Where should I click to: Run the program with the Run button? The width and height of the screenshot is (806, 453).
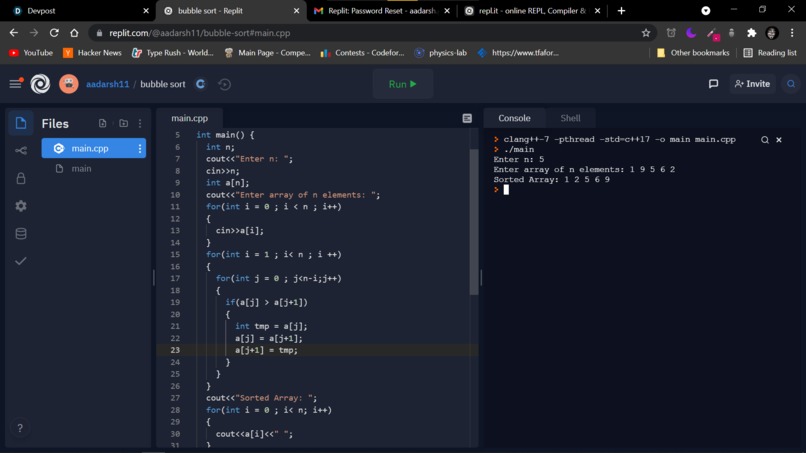pos(402,84)
